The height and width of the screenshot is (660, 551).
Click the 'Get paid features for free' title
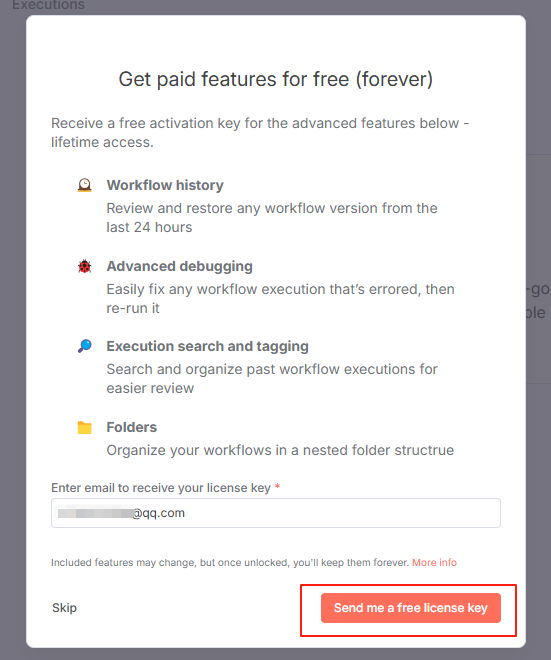tap(276, 79)
